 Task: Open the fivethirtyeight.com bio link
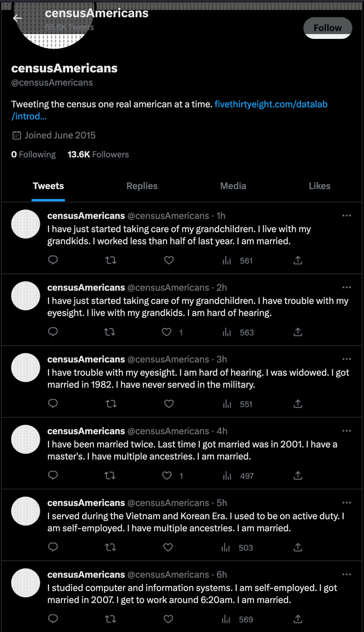[270, 104]
